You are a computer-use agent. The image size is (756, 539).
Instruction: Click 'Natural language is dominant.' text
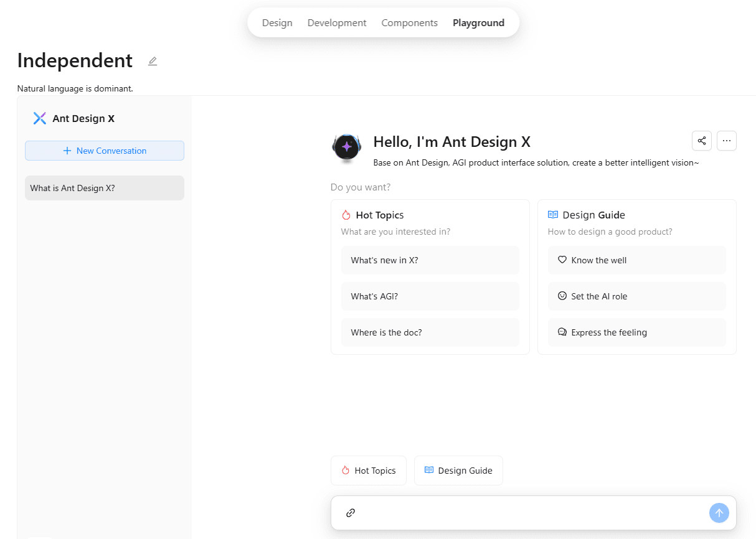pos(75,88)
